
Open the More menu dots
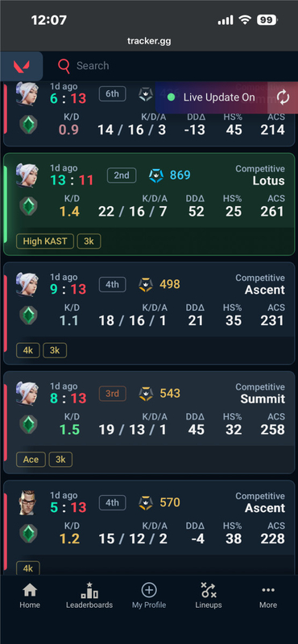268,590
